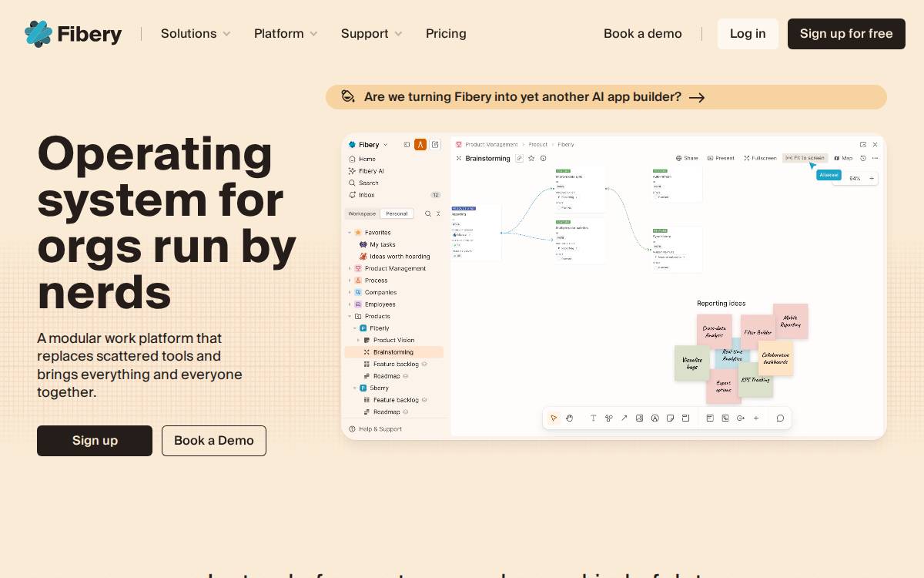Select the image insert tool
924x578 pixels.
640,418
